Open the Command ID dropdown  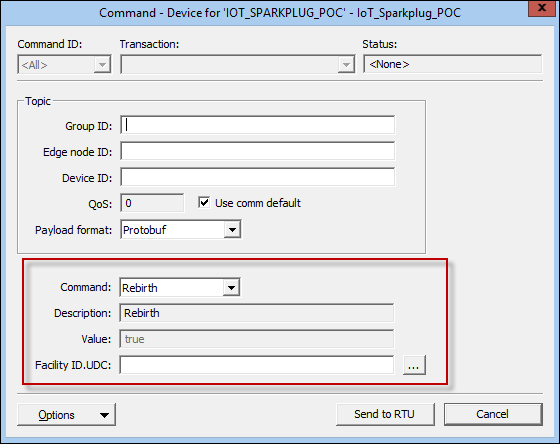coord(102,65)
